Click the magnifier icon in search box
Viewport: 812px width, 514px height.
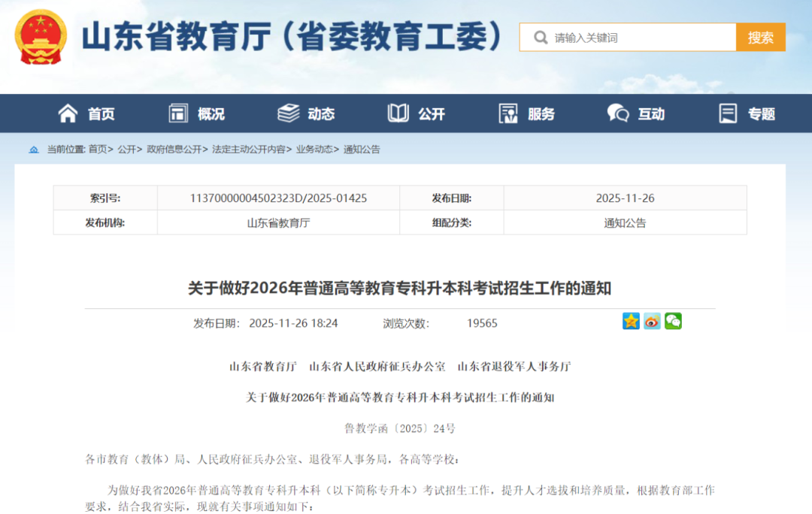[541, 36]
